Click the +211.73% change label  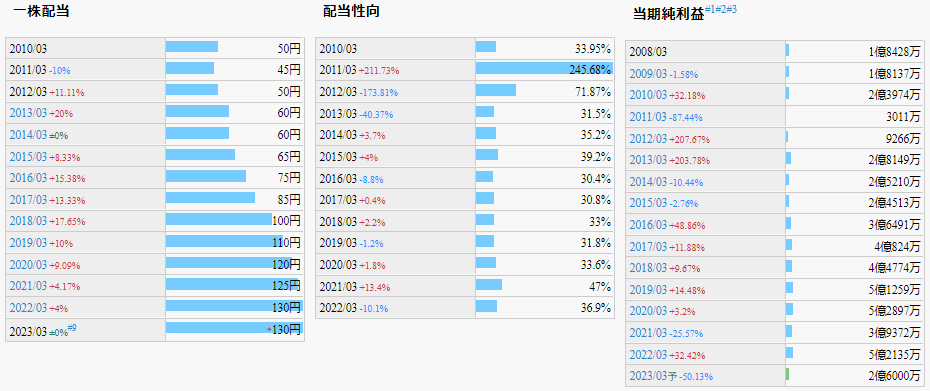click(378, 71)
